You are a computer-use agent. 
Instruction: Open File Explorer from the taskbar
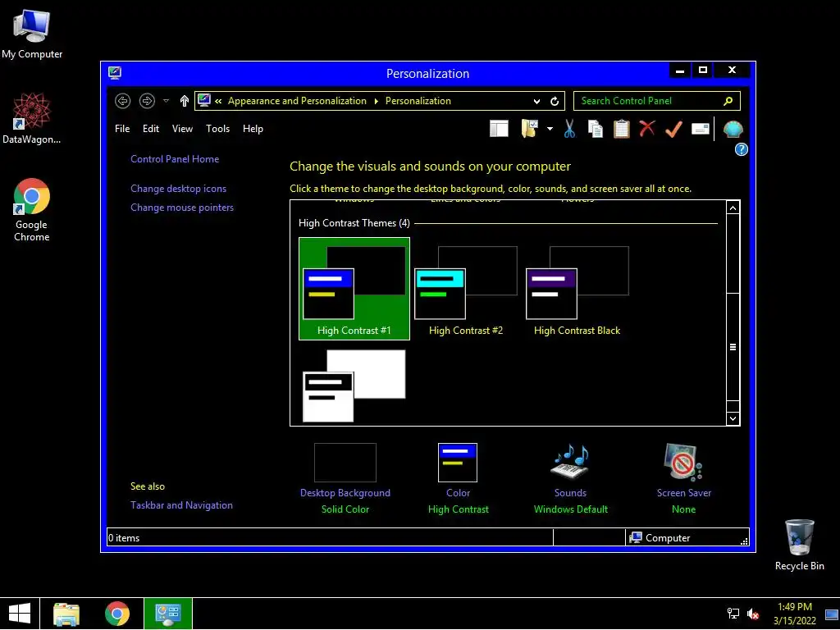pos(66,614)
